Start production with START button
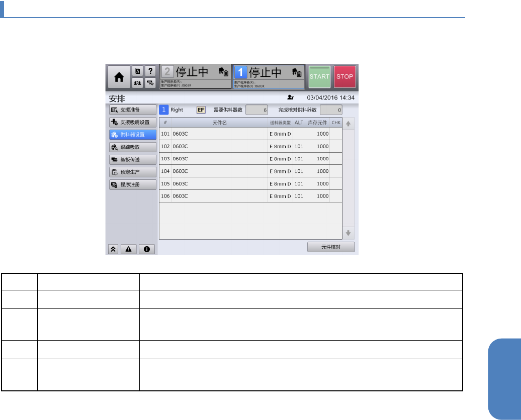 [x=319, y=77]
